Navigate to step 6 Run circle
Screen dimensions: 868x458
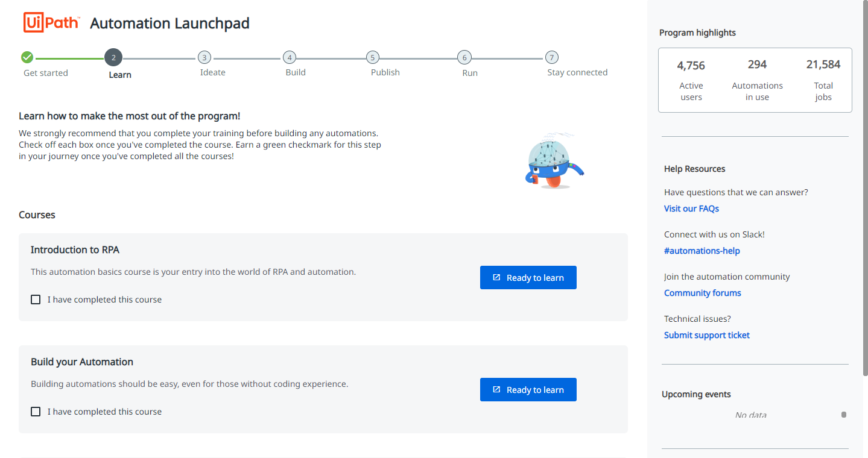click(464, 58)
